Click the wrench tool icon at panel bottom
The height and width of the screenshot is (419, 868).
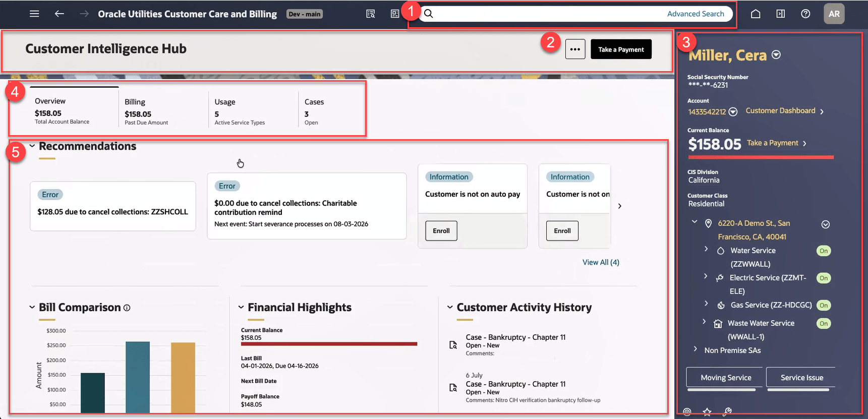click(x=727, y=412)
